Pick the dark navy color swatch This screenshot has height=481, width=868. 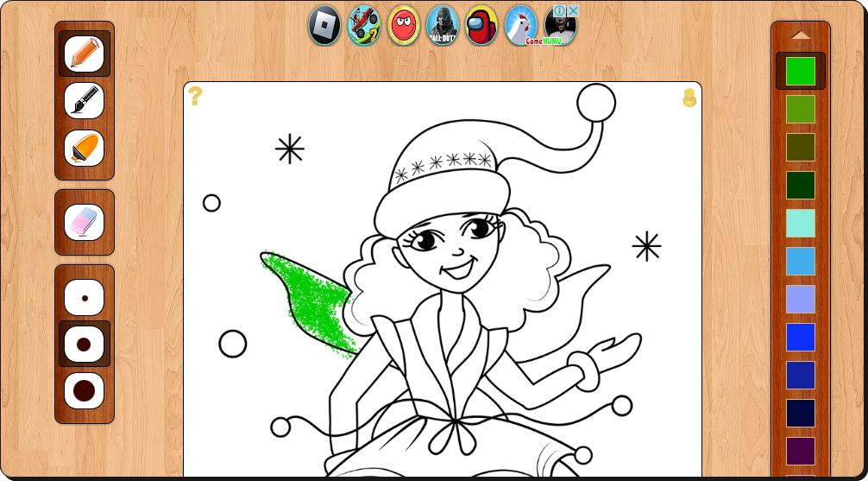pos(801,414)
